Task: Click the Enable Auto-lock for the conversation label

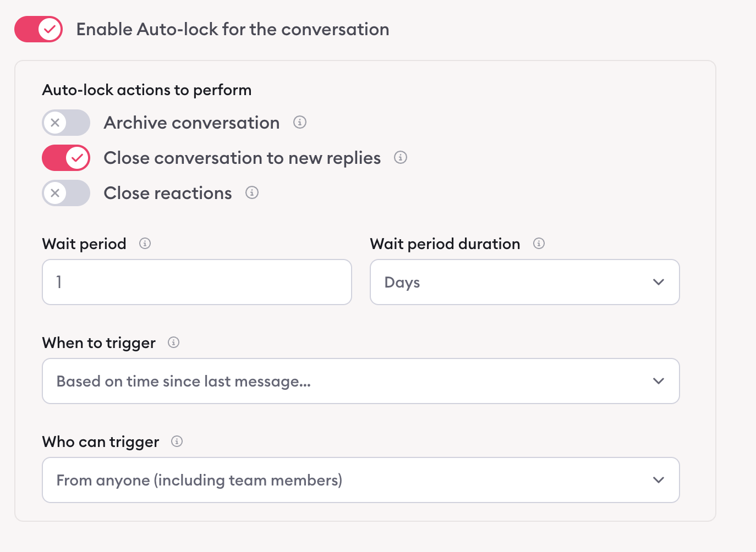Action: [232, 29]
